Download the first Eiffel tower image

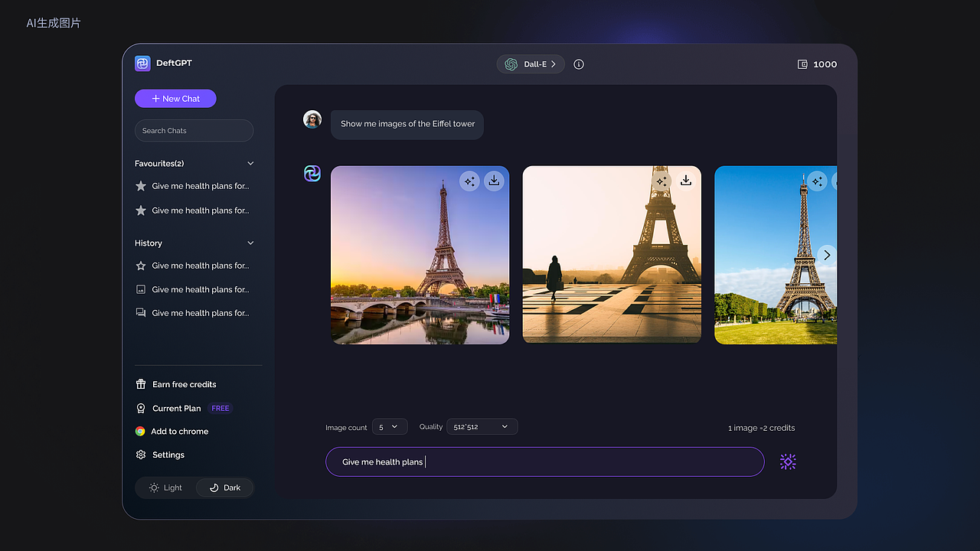[495, 181]
